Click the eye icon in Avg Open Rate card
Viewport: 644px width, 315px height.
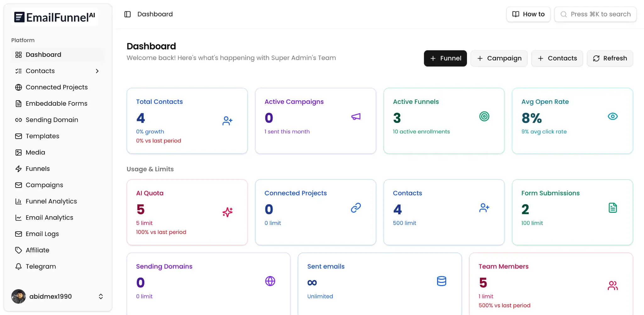(x=613, y=116)
